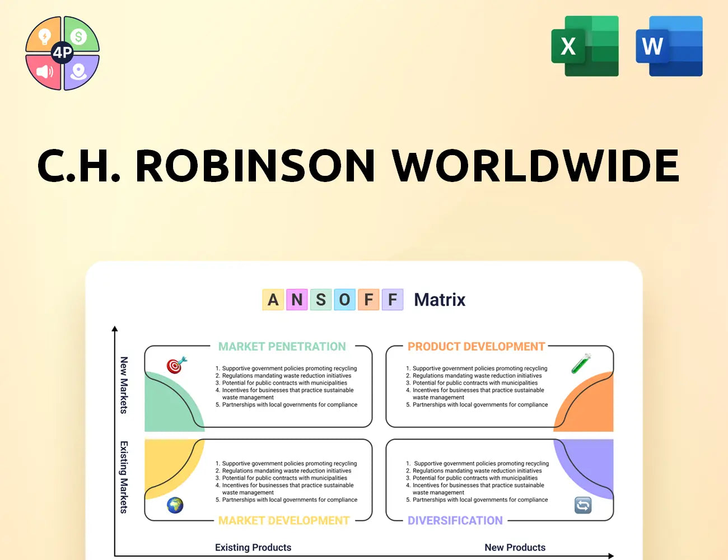Select item 3 Potential for public contracts, Market Development
Viewport: 728px width, 560px height.
click(x=281, y=478)
